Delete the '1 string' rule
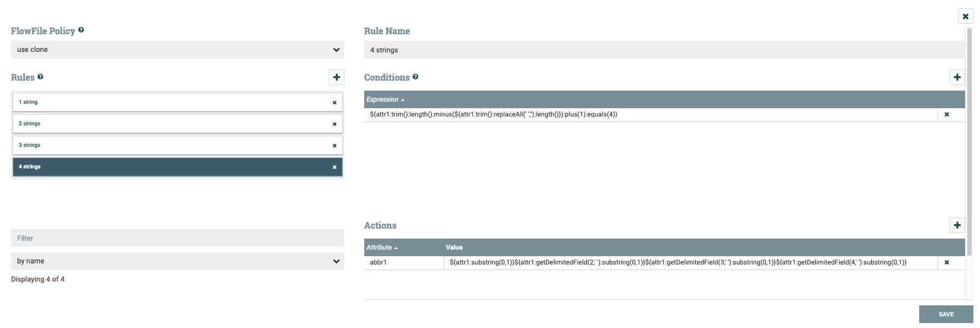Screen dimensions: 980x328 tap(334, 103)
